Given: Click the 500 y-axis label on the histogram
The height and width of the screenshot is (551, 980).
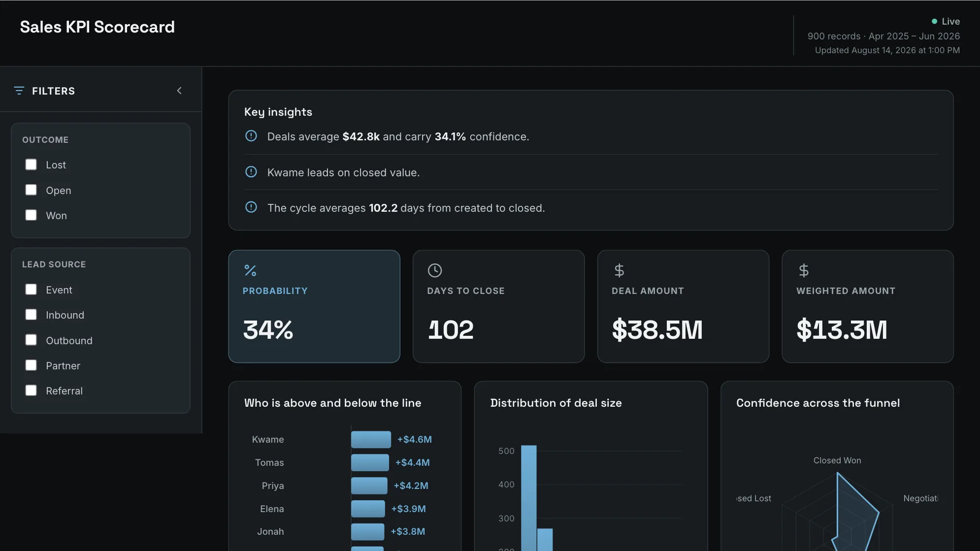Looking at the screenshot, I should pos(506,451).
